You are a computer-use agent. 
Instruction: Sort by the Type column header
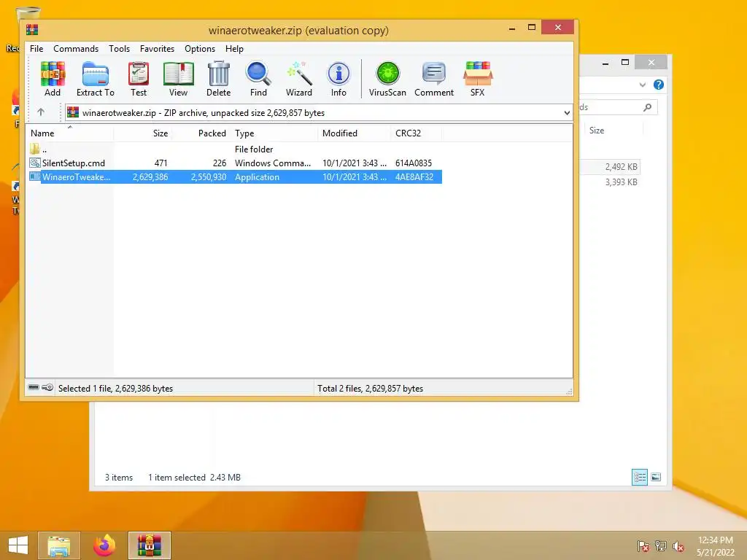[274, 133]
